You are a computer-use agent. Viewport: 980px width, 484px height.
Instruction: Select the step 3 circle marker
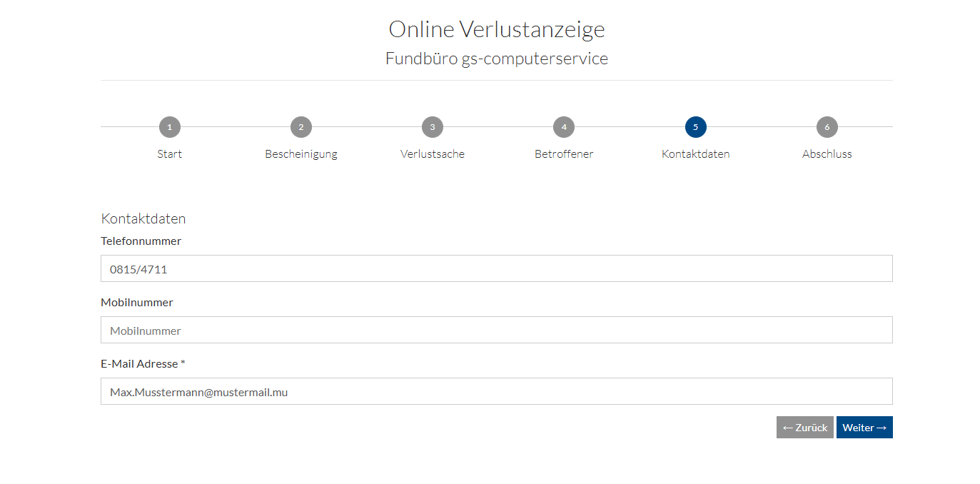click(433, 127)
